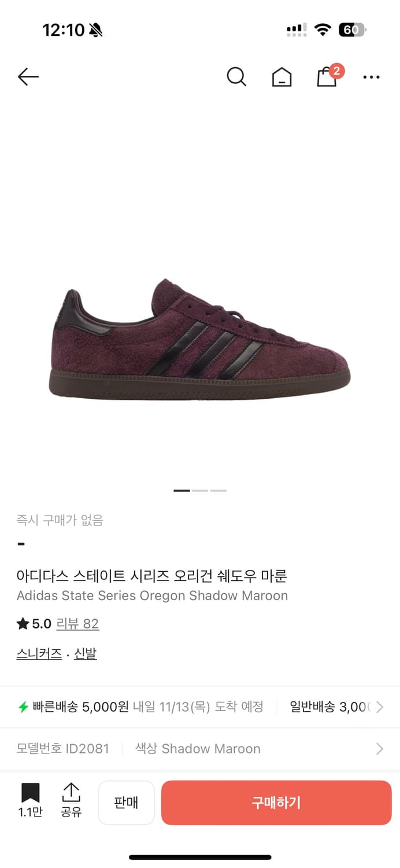Tap the 판매 sell button
400x868 pixels.
click(126, 803)
